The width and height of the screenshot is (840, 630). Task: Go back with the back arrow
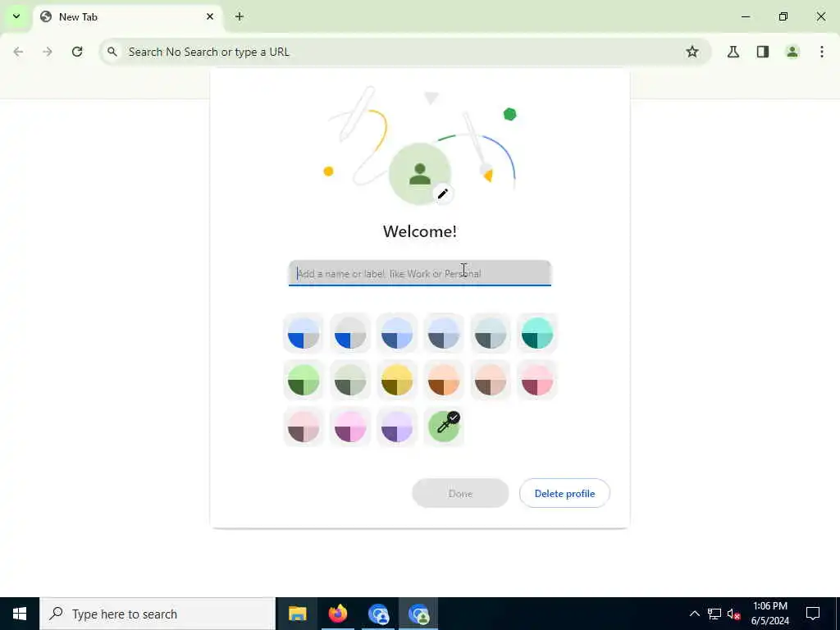click(18, 52)
